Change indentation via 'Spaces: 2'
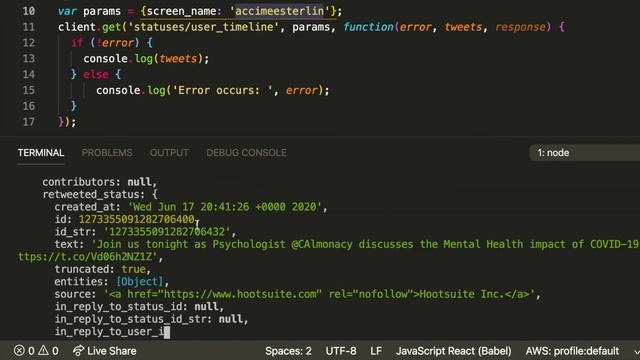 (x=288, y=351)
